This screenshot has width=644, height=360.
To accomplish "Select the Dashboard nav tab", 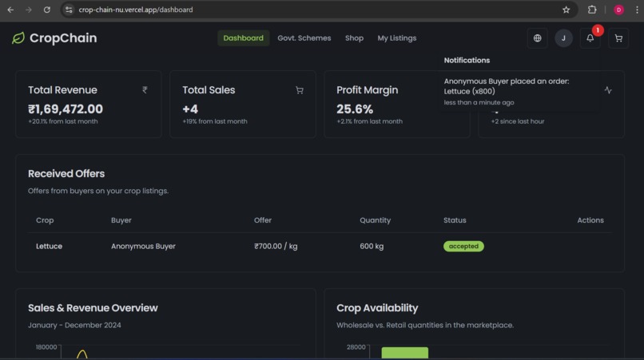I will [243, 38].
